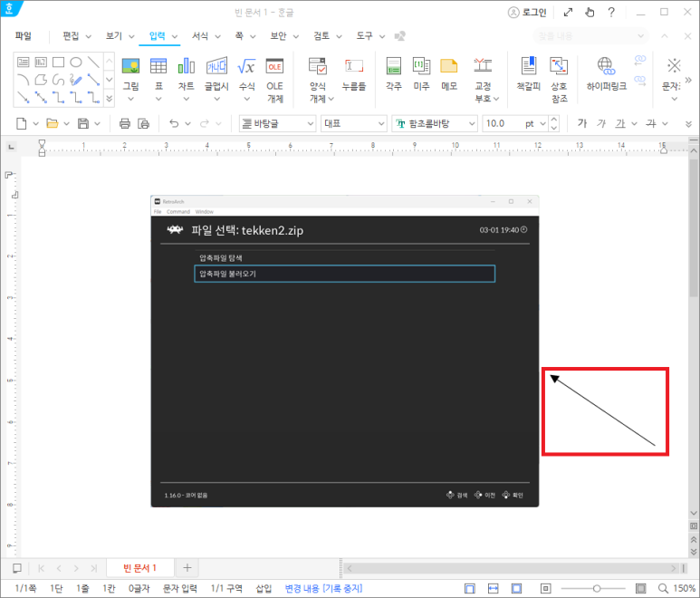The height and width of the screenshot is (598, 700).
Task: Add a bookmark with the 책갈피 icon
Action: [x=529, y=66]
